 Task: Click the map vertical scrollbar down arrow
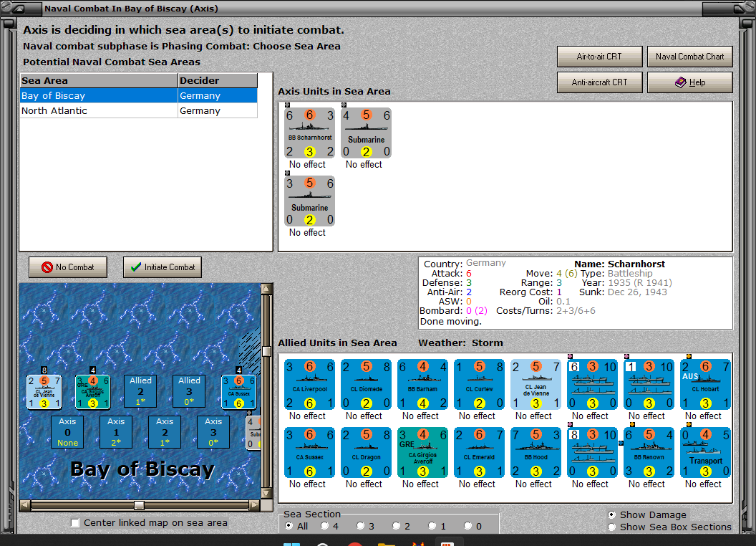pyautogui.click(x=266, y=494)
